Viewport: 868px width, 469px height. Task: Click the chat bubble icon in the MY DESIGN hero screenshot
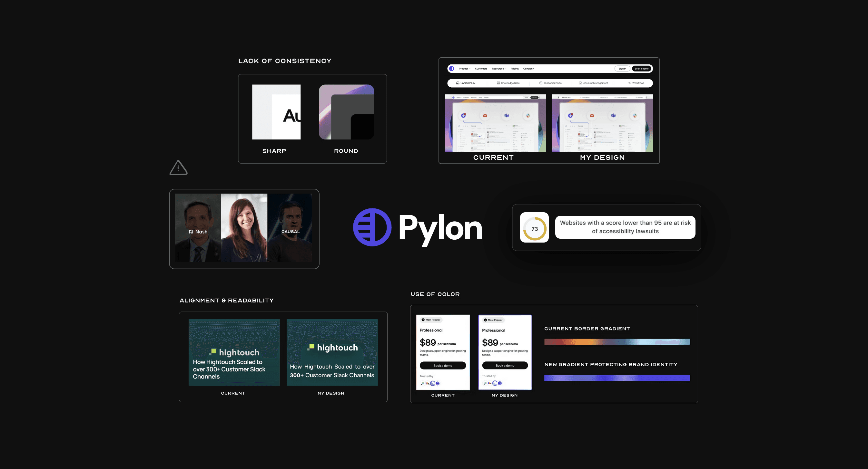(x=570, y=116)
